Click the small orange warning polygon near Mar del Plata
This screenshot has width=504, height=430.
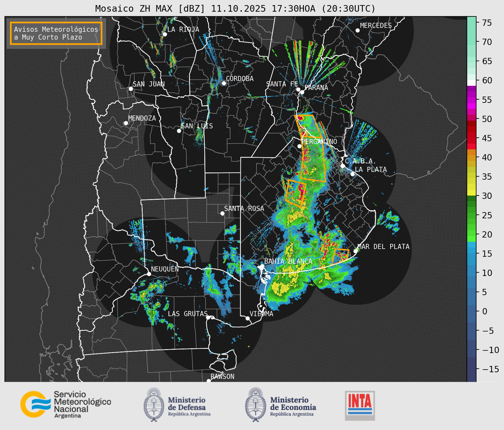click(x=341, y=255)
